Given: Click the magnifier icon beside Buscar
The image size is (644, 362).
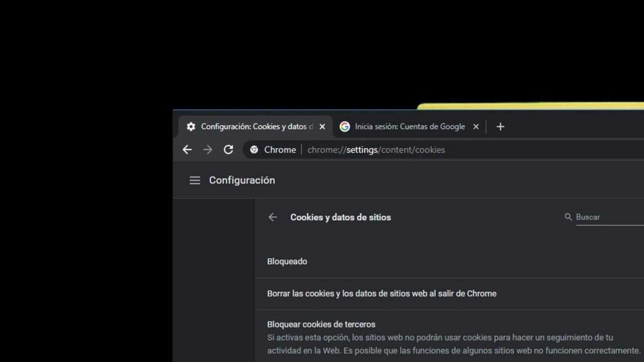Looking at the screenshot, I should [568, 217].
